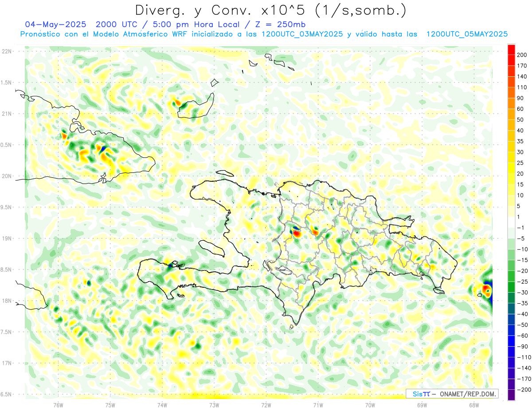The width and height of the screenshot is (532, 411).
Task: Click the positive '5' colorbar label
Action: [520, 206]
